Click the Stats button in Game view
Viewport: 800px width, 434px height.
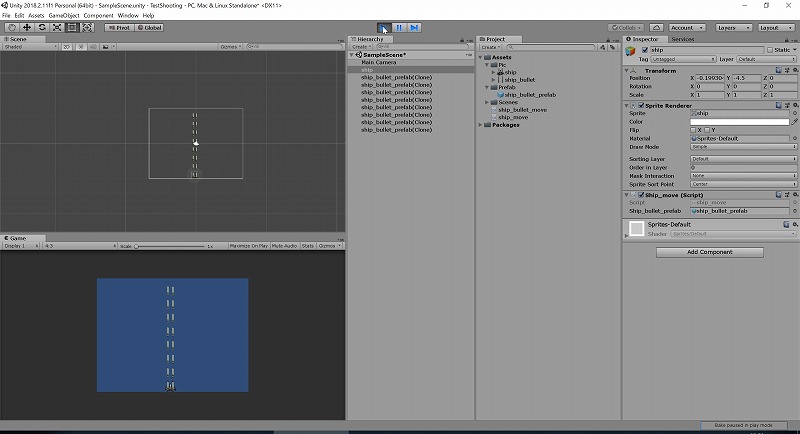pyautogui.click(x=308, y=246)
